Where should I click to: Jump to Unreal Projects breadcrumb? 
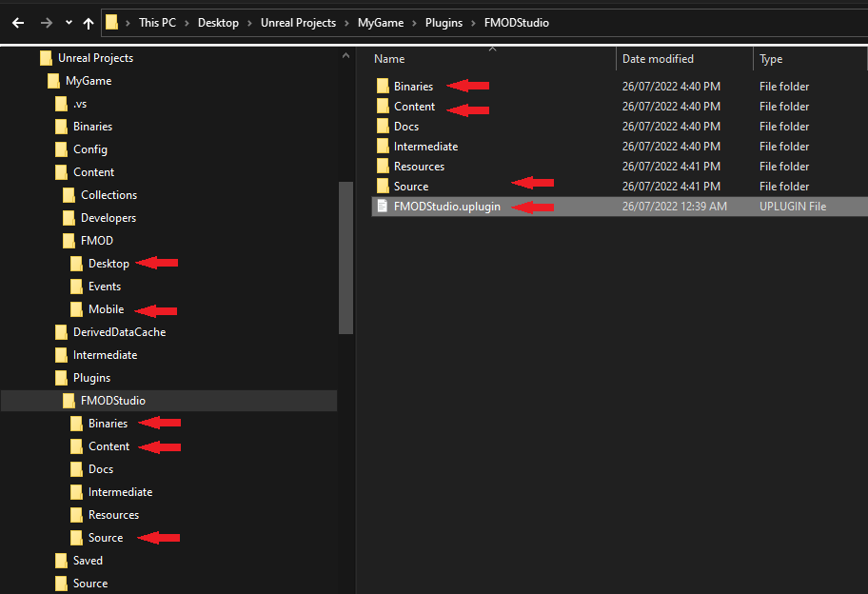coord(299,23)
